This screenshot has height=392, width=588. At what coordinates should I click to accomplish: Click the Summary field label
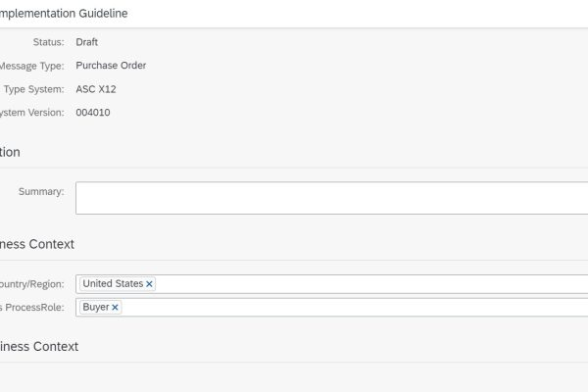[41, 191]
